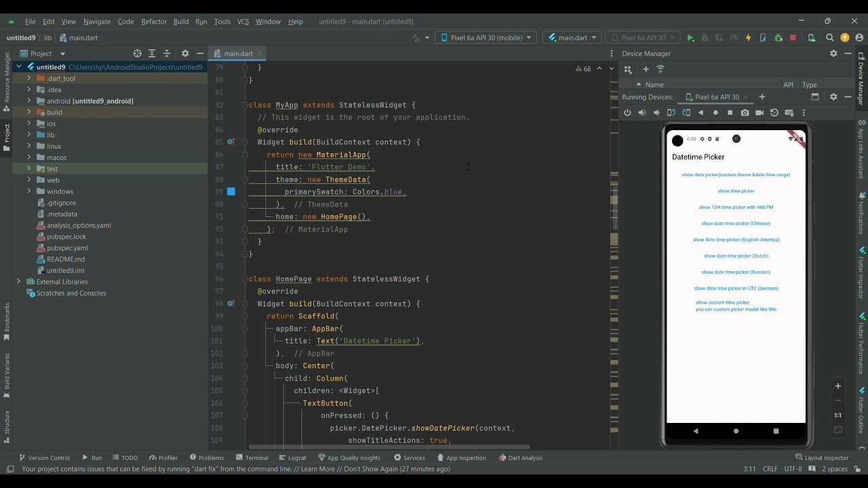Open the Refactor menu
Image resolution: width=868 pixels, height=488 pixels.
pos(154,22)
